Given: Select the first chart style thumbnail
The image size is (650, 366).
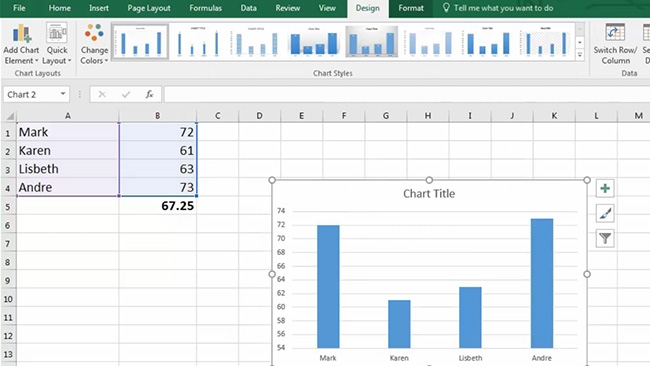Looking at the screenshot, I should point(140,42).
